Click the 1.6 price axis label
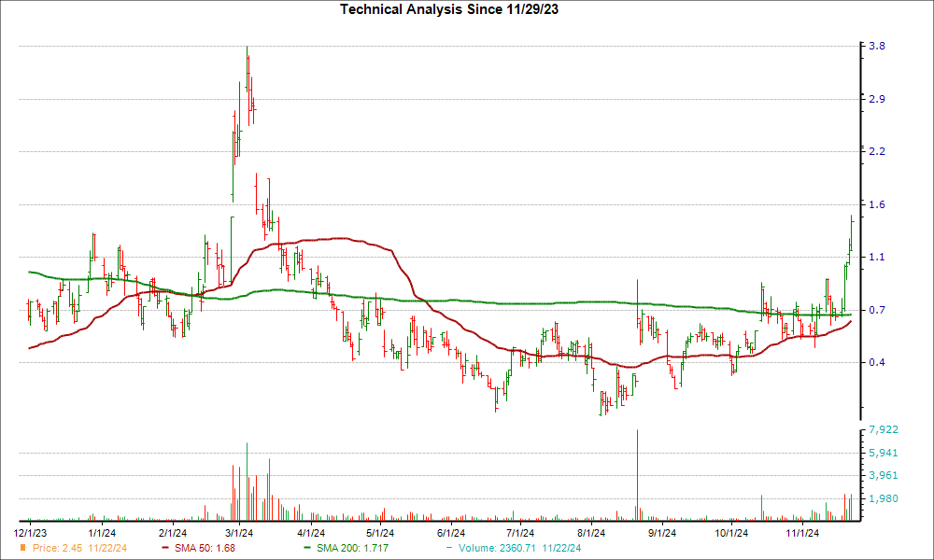The image size is (934, 560). 877,204
